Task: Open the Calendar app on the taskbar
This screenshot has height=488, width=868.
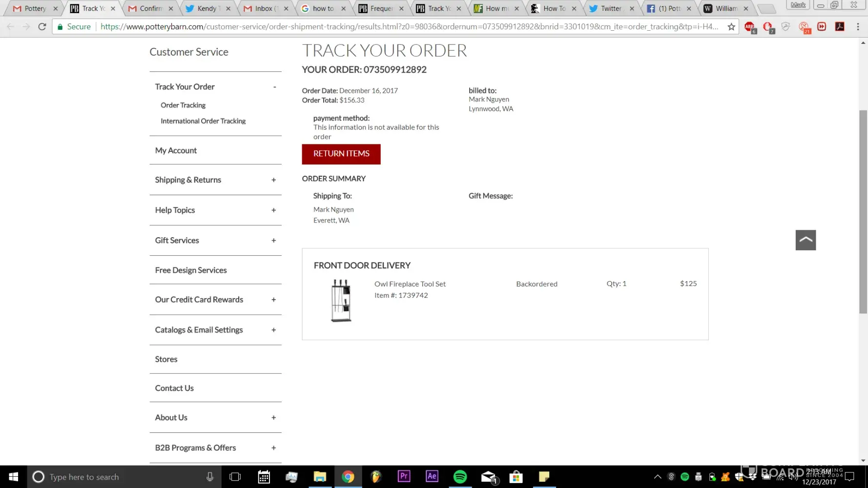Action: pos(264,477)
